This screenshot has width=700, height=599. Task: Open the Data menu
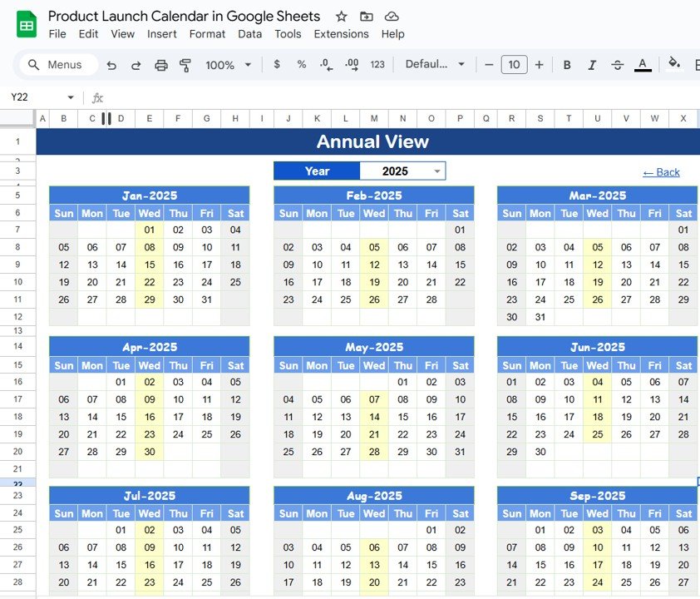pos(249,34)
